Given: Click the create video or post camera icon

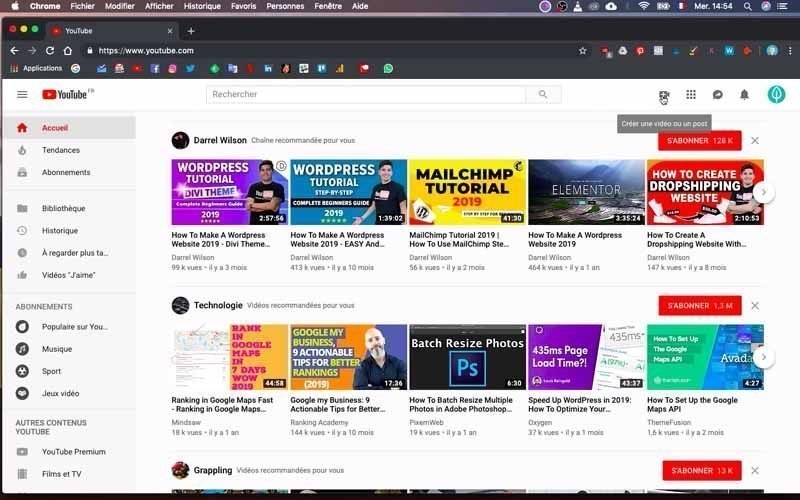Looking at the screenshot, I should coord(663,95).
